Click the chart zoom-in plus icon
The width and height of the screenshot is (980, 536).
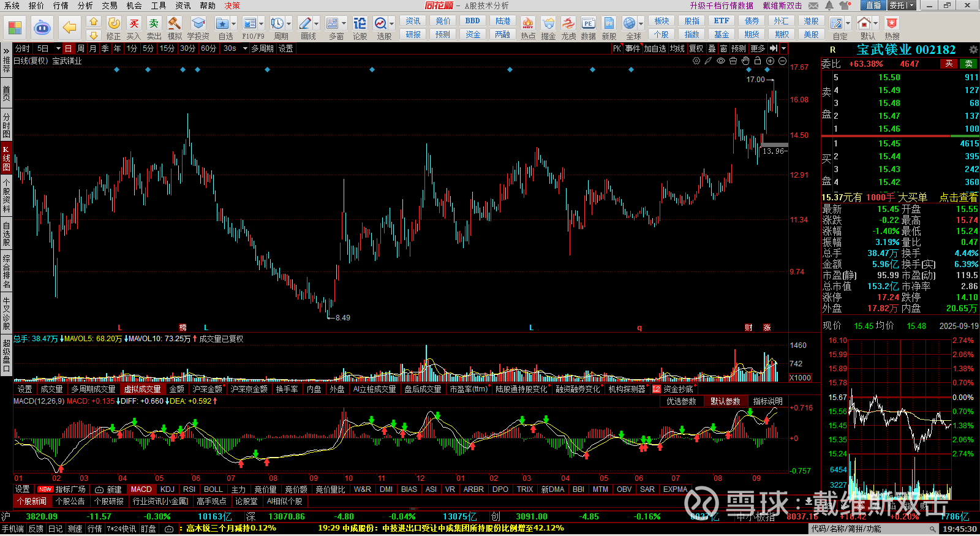(x=770, y=61)
